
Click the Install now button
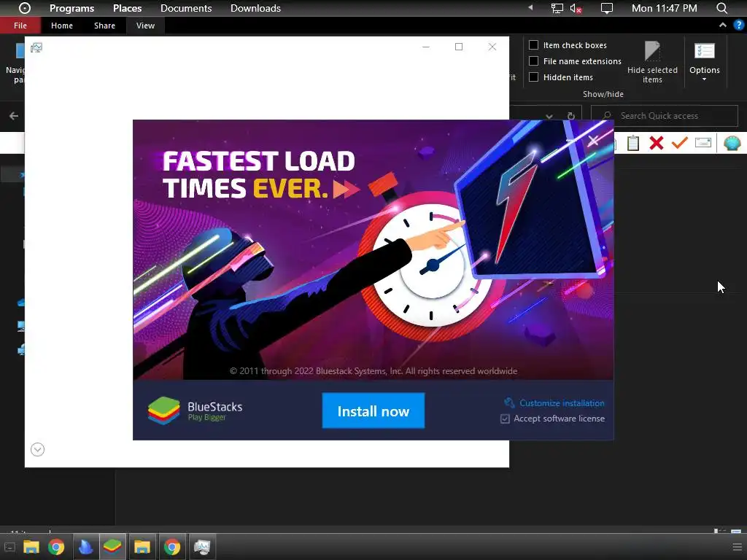pyautogui.click(x=373, y=411)
